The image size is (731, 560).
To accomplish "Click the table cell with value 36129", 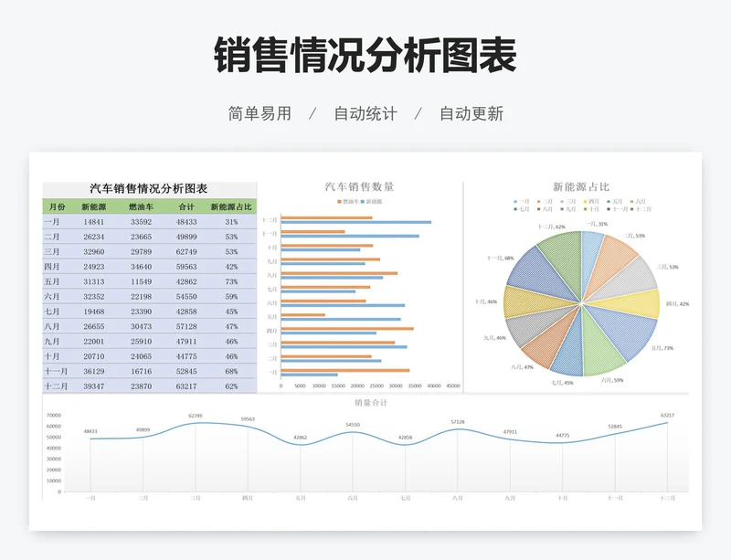I will (94, 371).
